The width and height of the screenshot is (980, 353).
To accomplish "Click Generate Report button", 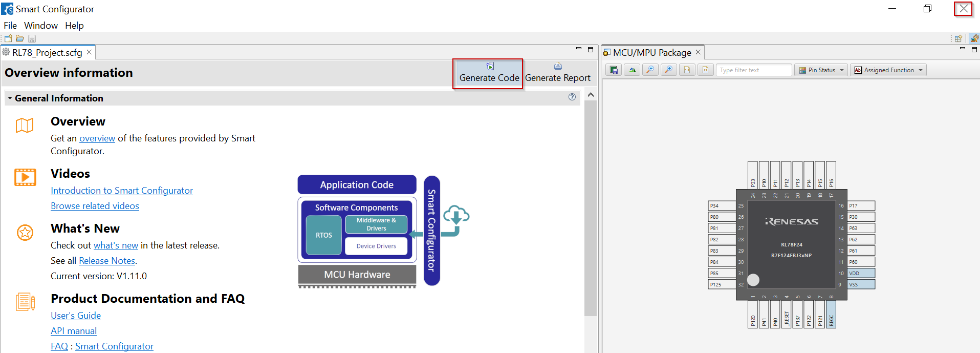I will pyautogui.click(x=558, y=73).
